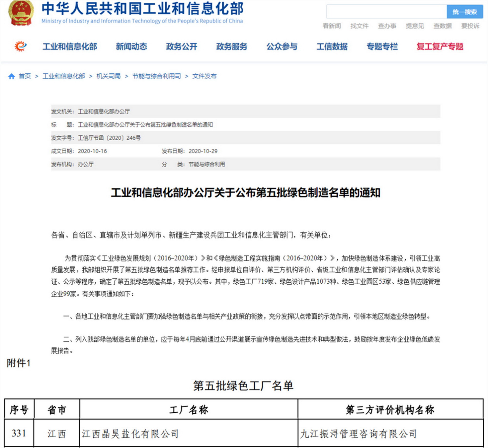Click paragraph beginning 二、列入我部
This screenshot has height=448, width=488.
(x=245, y=345)
